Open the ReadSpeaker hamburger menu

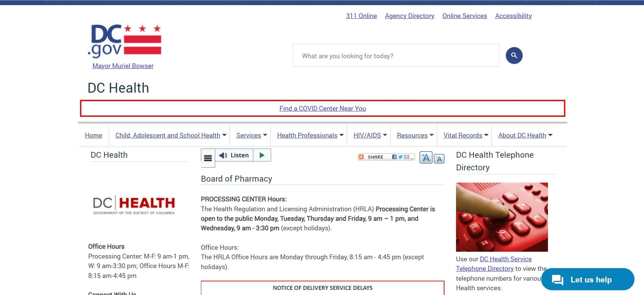[208, 158]
